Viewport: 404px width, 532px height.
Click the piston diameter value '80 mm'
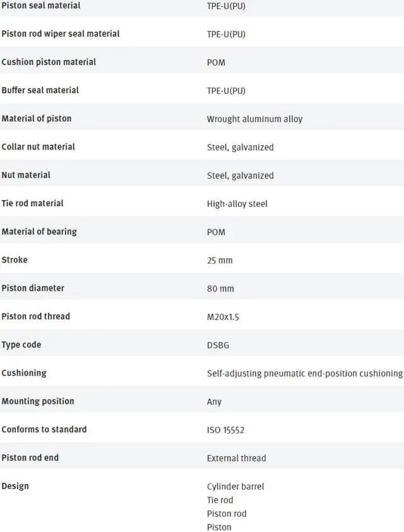[x=220, y=288]
